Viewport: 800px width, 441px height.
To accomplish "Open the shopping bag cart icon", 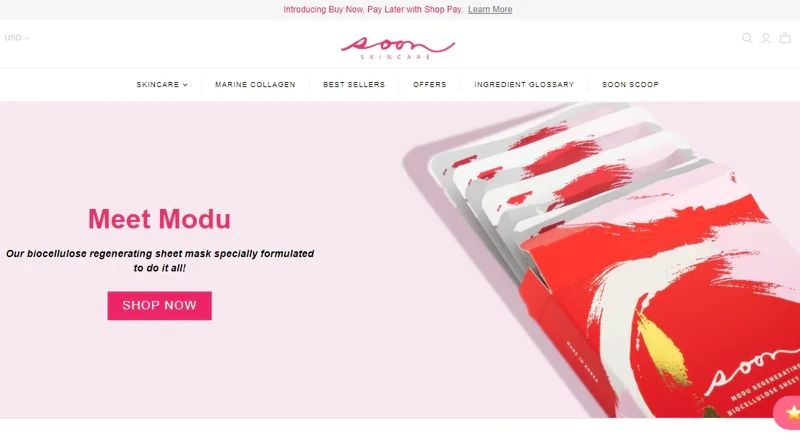I will tap(785, 38).
